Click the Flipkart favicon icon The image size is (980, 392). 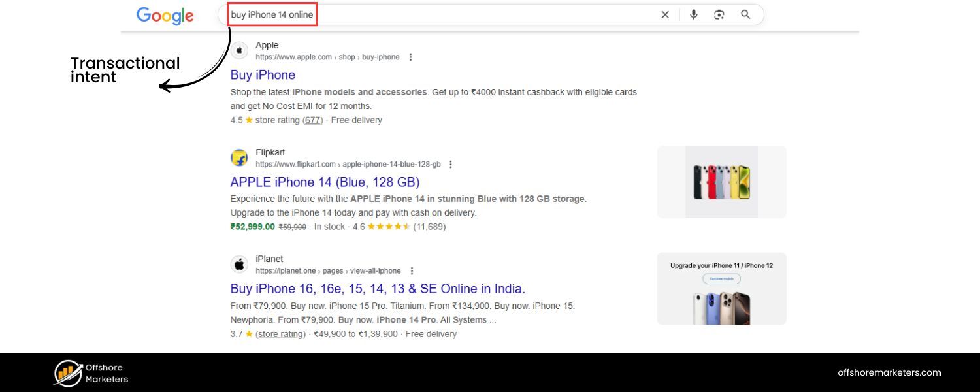coord(240,157)
